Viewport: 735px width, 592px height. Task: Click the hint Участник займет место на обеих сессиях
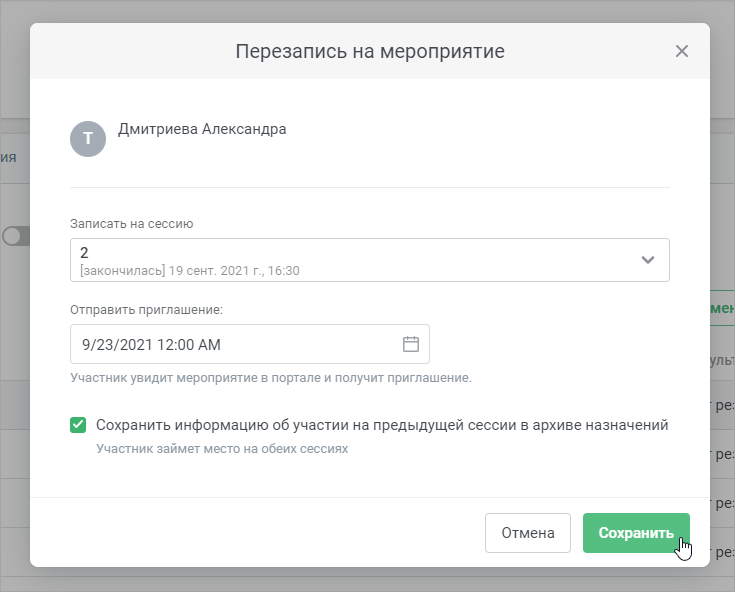(222, 449)
